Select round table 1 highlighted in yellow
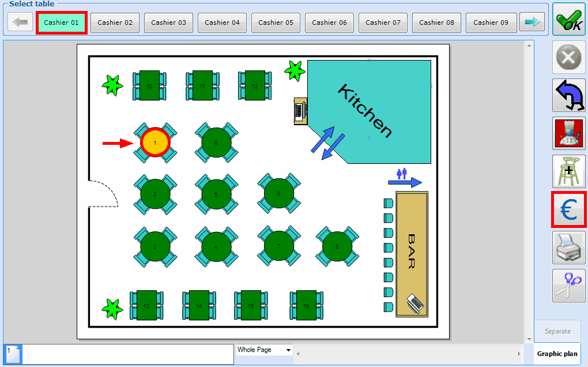 [155, 143]
